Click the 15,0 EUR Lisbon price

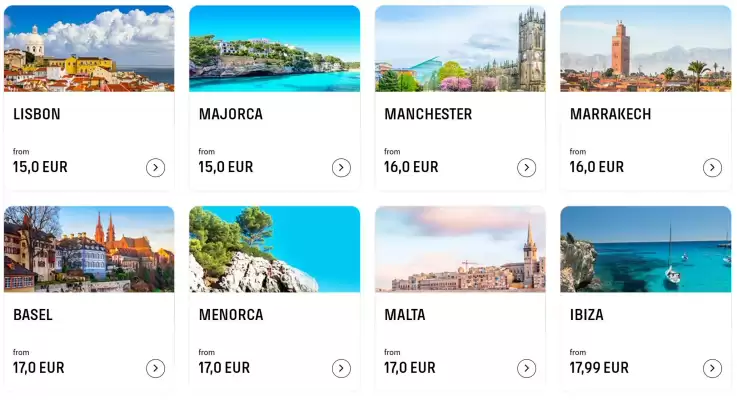(x=40, y=167)
